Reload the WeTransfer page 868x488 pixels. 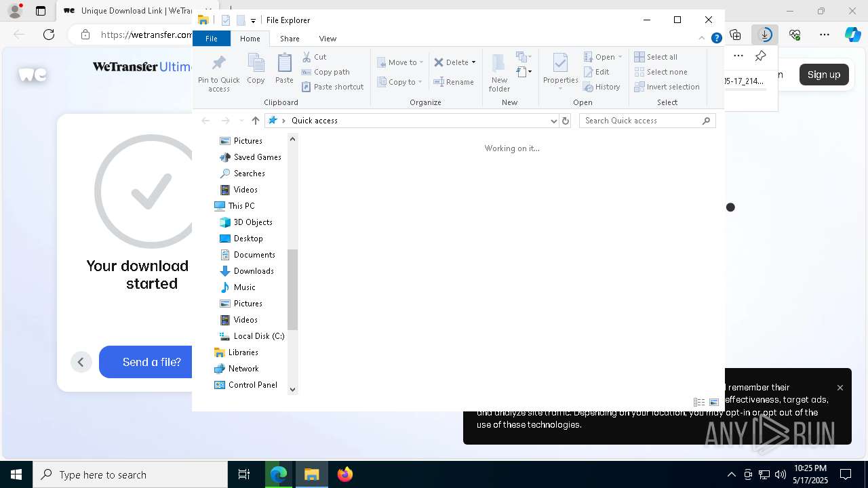click(49, 34)
